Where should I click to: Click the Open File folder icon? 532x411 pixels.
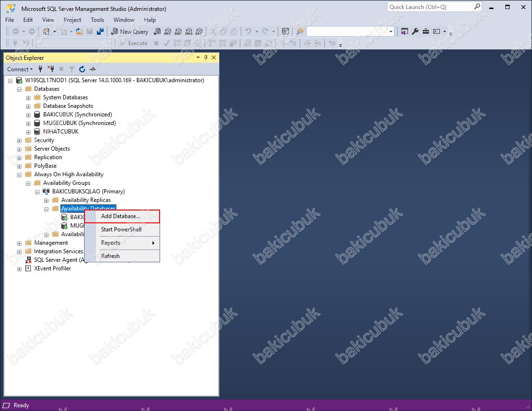(79, 31)
